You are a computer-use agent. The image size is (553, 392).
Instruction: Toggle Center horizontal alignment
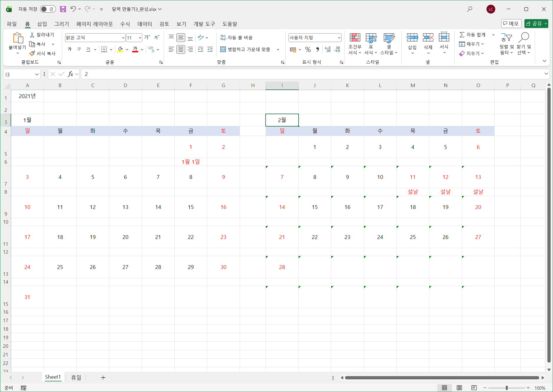[181, 49]
